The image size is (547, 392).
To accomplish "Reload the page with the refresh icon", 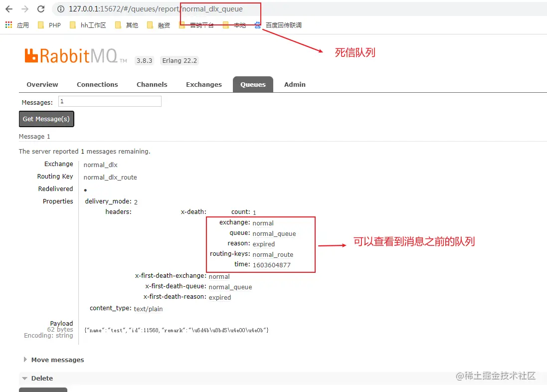I will coord(41,9).
